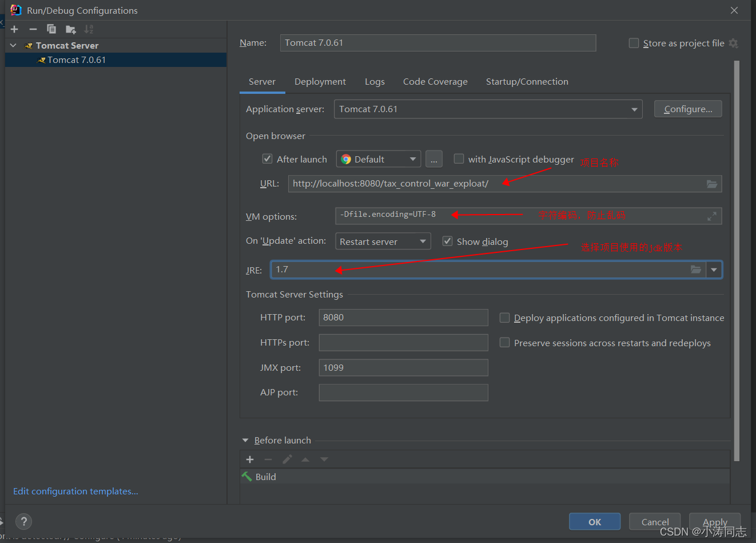Select the Build launch task row
Image resolution: width=756 pixels, height=543 pixels.
485,477
